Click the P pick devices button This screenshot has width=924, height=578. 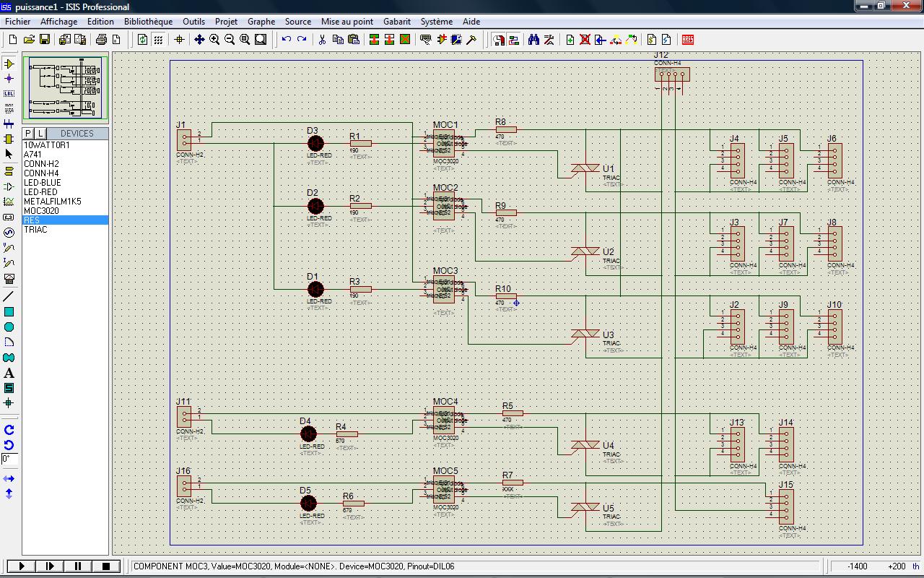[x=28, y=134]
